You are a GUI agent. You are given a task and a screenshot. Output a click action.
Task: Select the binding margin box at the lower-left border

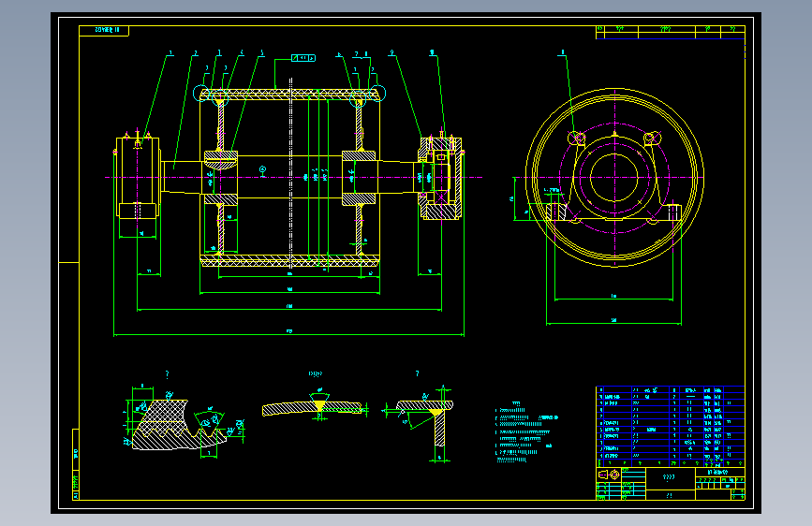coord(76,464)
